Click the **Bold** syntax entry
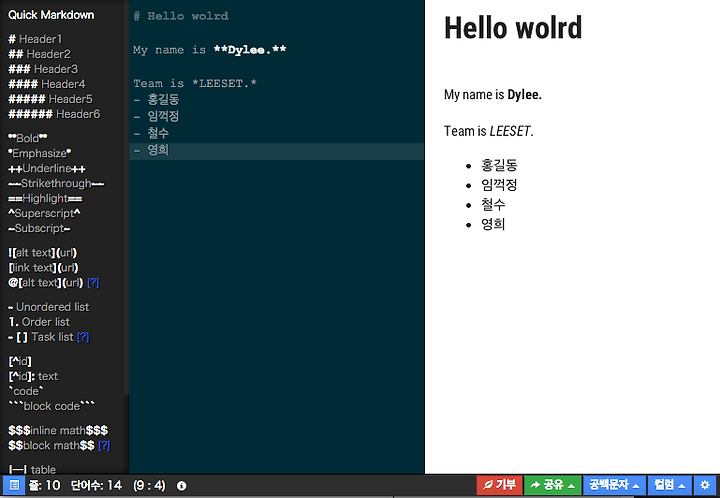This screenshot has height=498, width=720. click(x=28, y=138)
